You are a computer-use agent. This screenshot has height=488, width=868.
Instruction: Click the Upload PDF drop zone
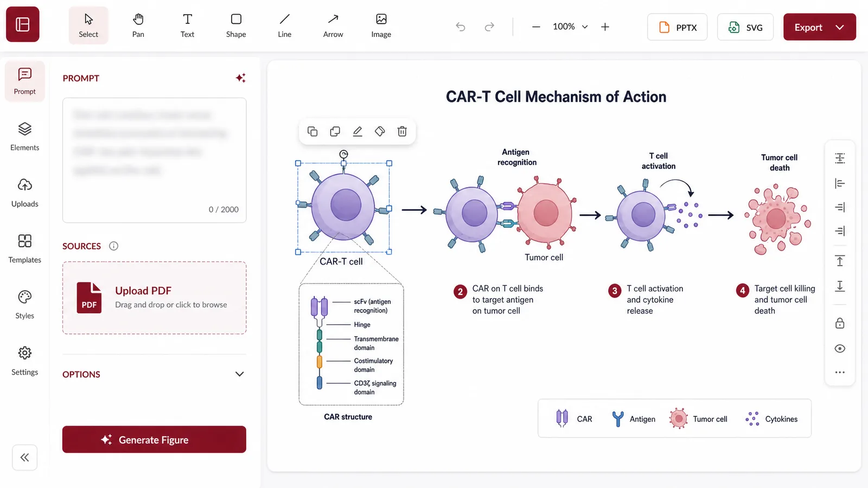point(154,298)
